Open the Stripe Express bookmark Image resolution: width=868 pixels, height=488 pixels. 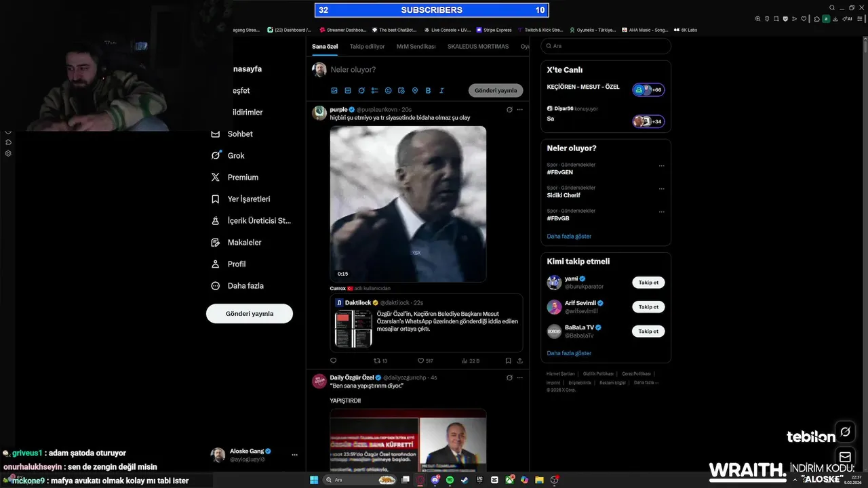coord(494,30)
